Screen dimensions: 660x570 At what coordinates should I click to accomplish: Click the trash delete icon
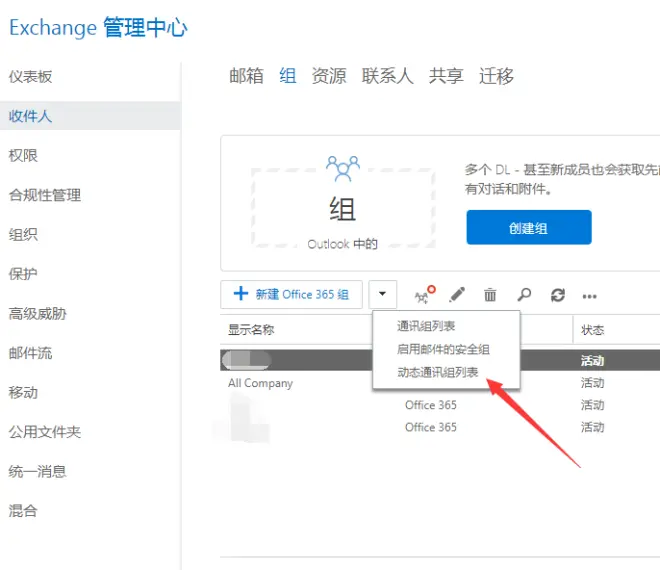pos(490,295)
